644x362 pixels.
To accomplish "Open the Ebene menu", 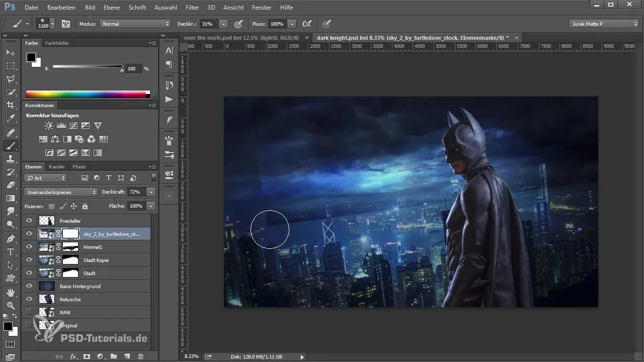I will [112, 8].
